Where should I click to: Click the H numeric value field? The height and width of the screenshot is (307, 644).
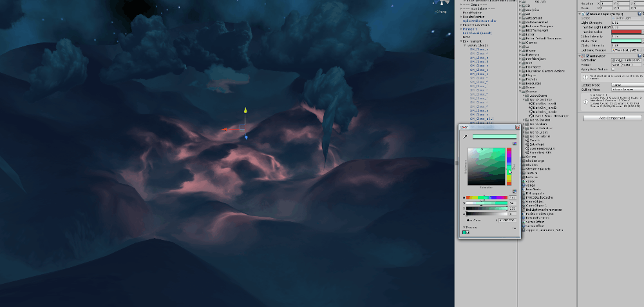pyautogui.click(x=513, y=197)
